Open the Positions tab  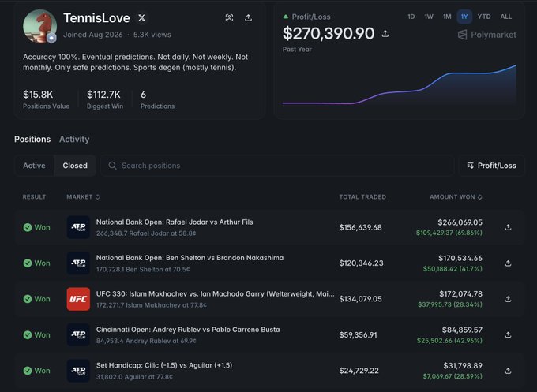32,140
